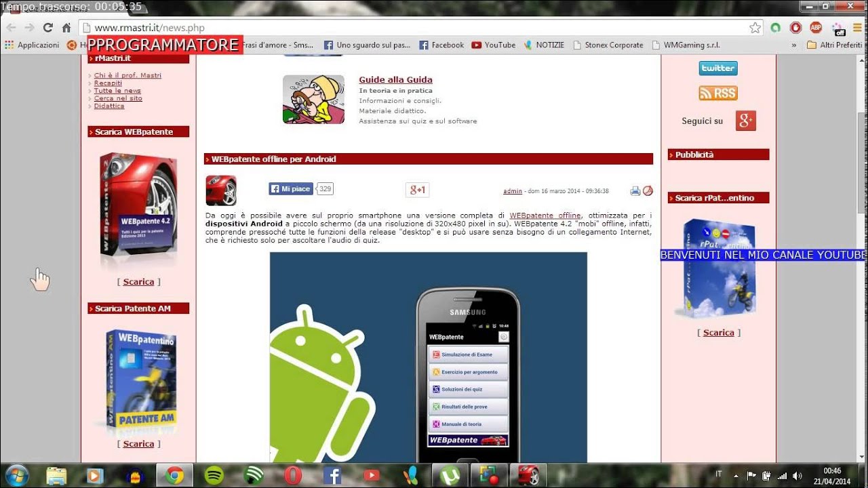Open Applicazioni bookmarks shortcut
The width and height of the screenshot is (868, 488).
32,45
